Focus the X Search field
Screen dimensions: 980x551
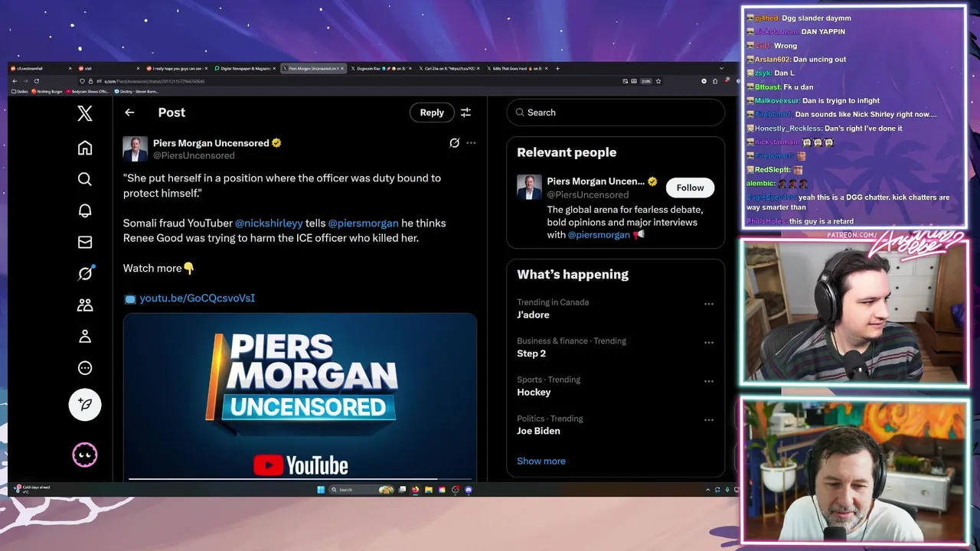coord(616,112)
